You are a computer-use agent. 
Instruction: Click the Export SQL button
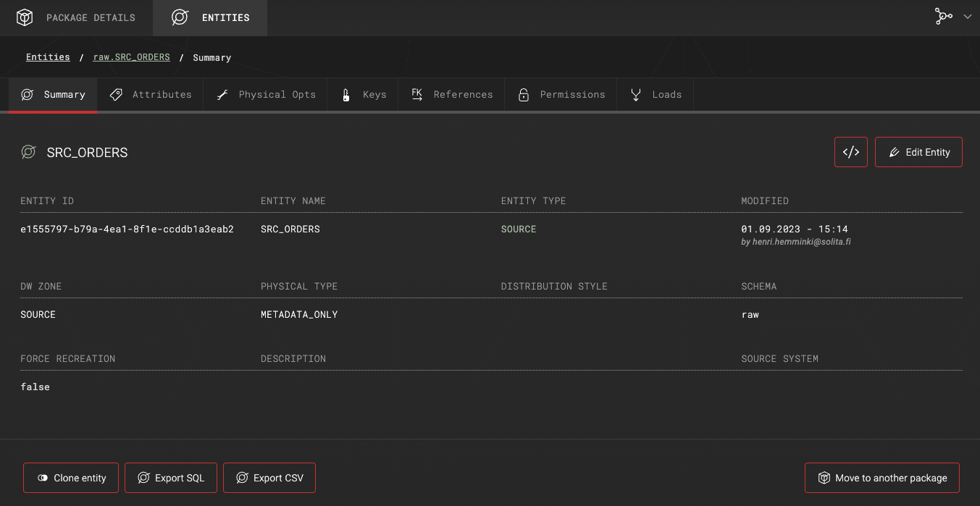[171, 478]
